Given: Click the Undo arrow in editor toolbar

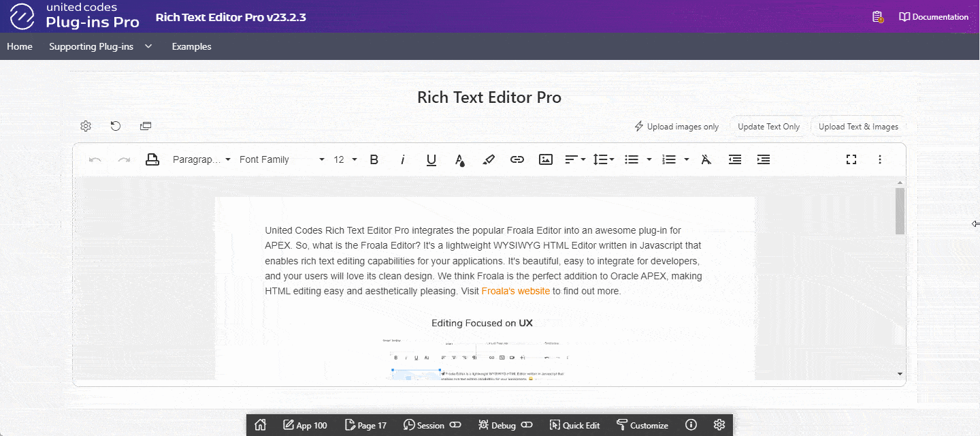Looking at the screenshot, I should click(95, 159).
